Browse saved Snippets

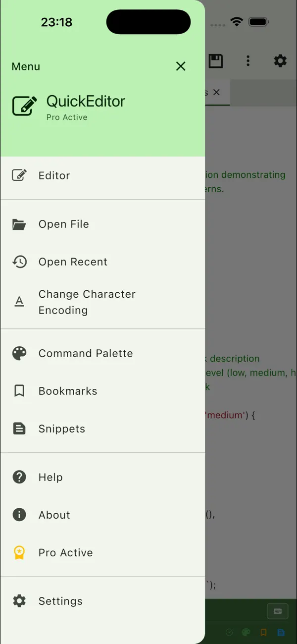pos(61,429)
